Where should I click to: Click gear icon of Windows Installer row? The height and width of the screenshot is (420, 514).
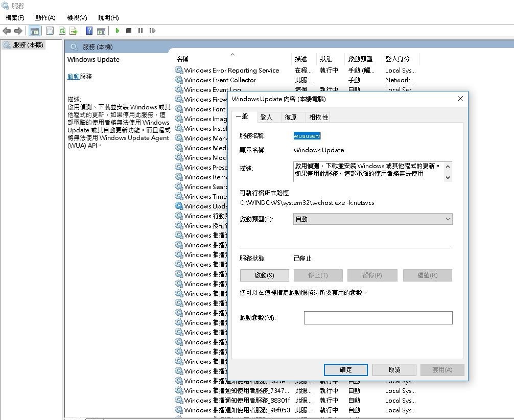(x=179, y=128)
